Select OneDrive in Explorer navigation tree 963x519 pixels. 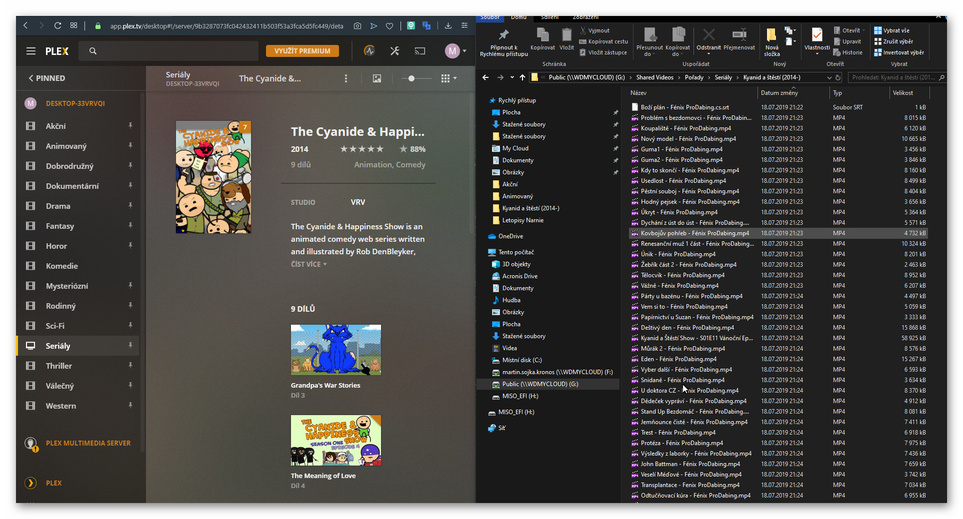[x=511, y=236]
